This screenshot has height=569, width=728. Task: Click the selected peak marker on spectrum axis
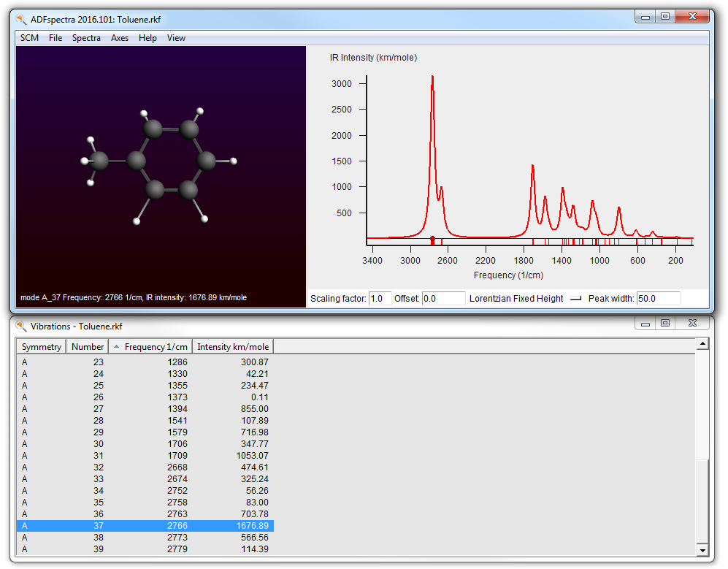coord(432,239)
